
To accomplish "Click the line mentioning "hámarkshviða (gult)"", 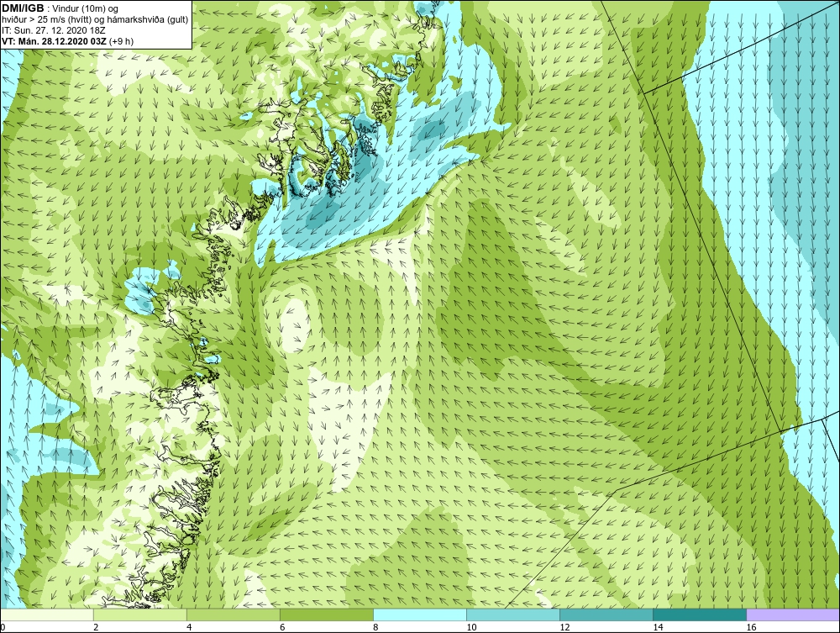I will (x=95, y=19).
